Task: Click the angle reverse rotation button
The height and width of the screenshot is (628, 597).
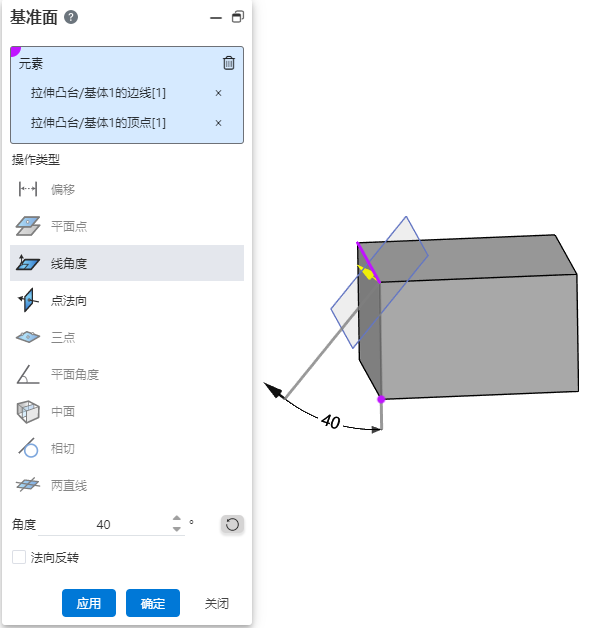Action: [x=232, y=524]
